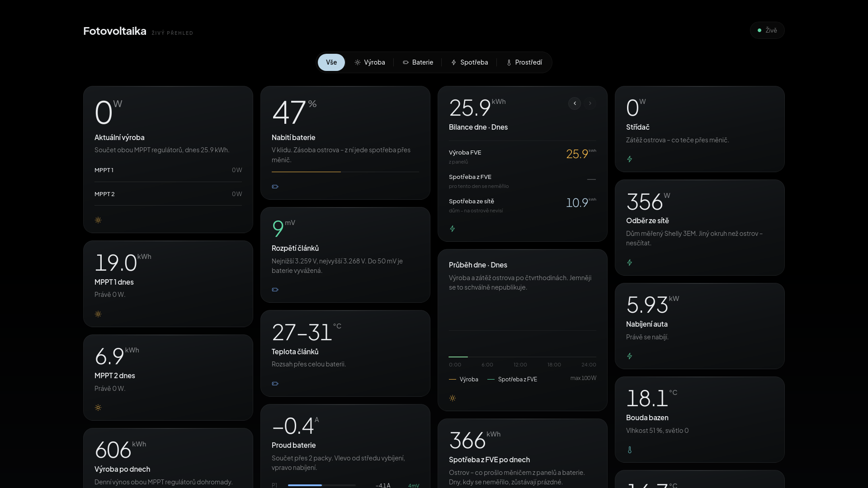Click the Proud baterie card title
The image size is (868, 488).
[294, 445]
